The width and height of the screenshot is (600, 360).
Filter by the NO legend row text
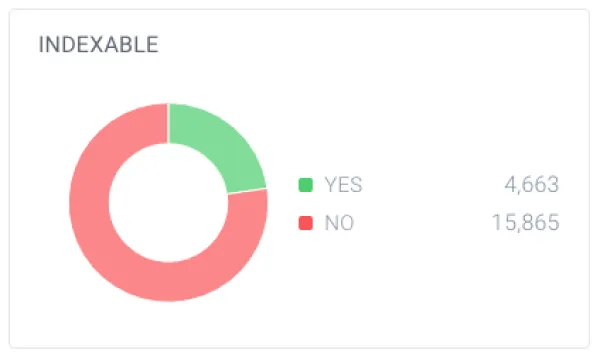[339, 223]
